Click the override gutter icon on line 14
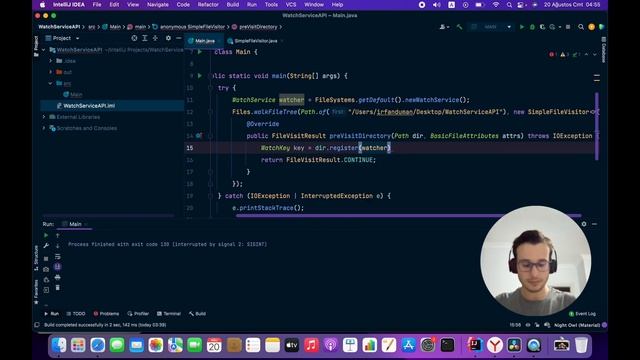The image size is (640, 360). coord(199,136)
